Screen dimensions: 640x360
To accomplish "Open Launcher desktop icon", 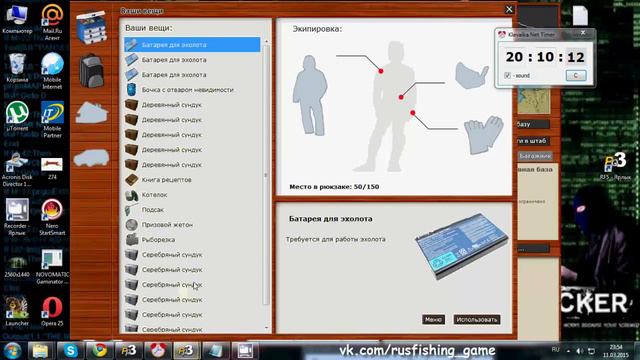I will tap(17, 311).
